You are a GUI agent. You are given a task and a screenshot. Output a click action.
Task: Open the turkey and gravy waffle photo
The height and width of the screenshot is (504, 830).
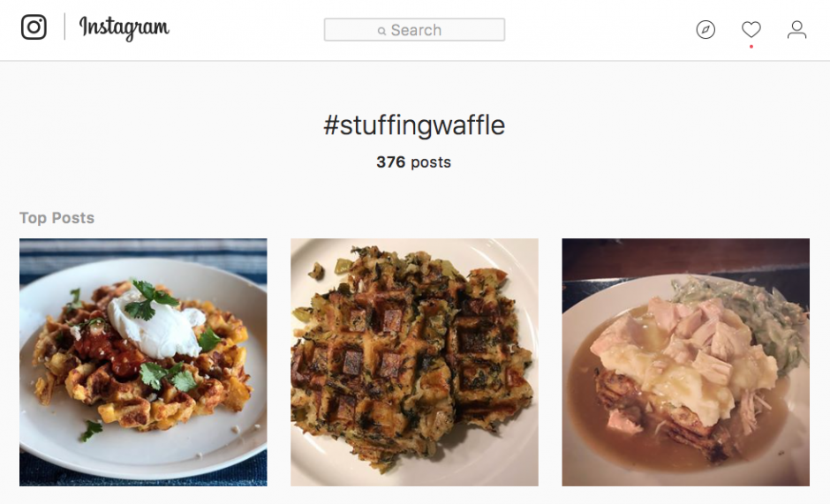[x=685, y=362]
